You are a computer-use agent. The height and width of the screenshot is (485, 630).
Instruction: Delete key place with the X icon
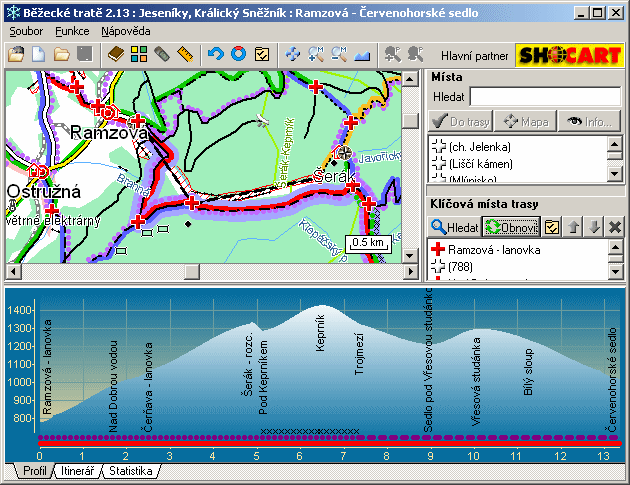pos(615,226)
